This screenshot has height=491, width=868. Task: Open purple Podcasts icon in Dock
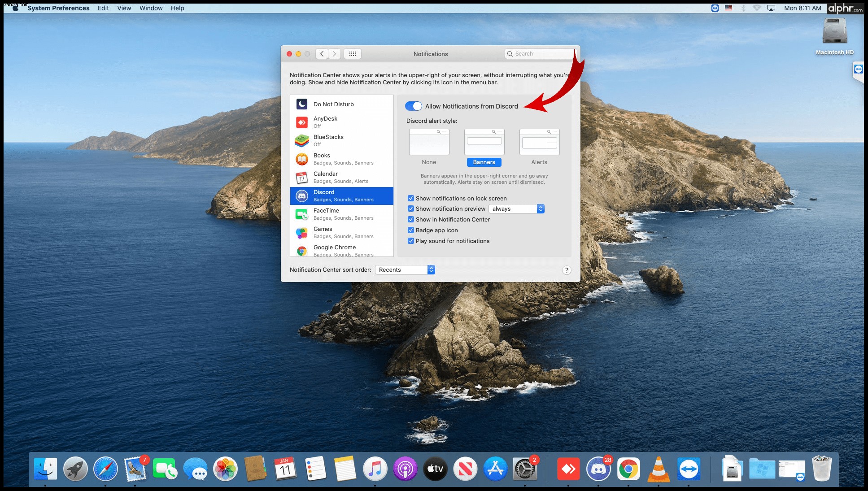coord(405,469)
